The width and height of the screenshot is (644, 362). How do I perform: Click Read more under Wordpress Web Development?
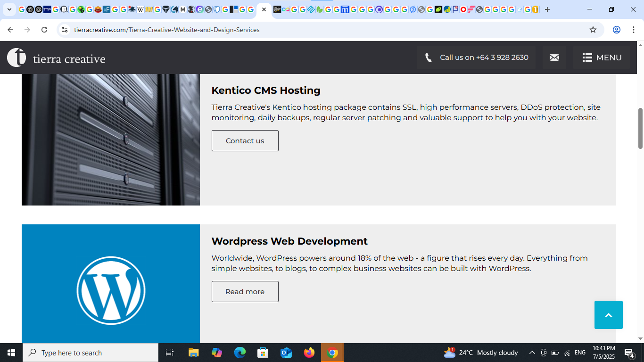245,292
